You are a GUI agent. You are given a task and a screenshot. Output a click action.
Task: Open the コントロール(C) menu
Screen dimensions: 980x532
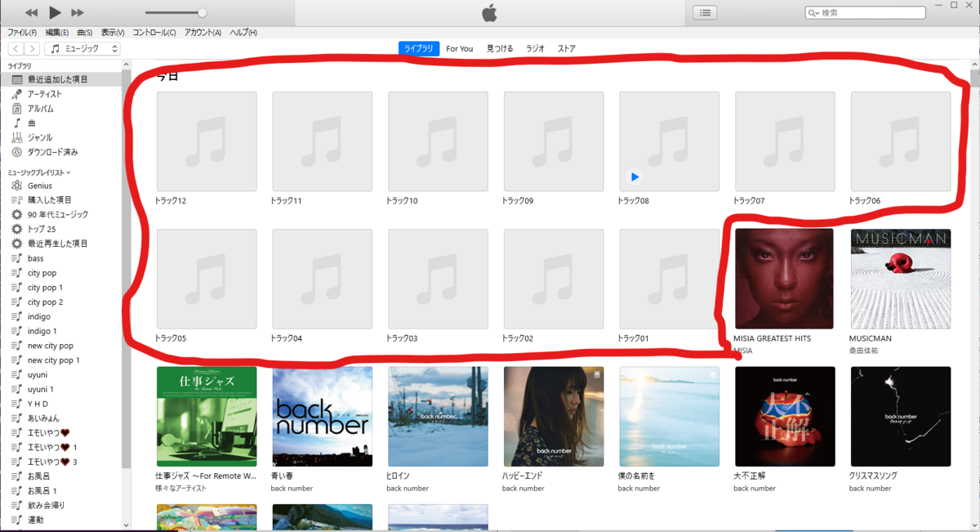coord(154,33)
